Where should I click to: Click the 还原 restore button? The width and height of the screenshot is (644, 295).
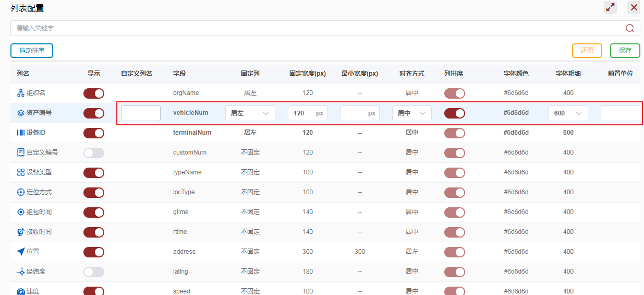tap(587, 51)
